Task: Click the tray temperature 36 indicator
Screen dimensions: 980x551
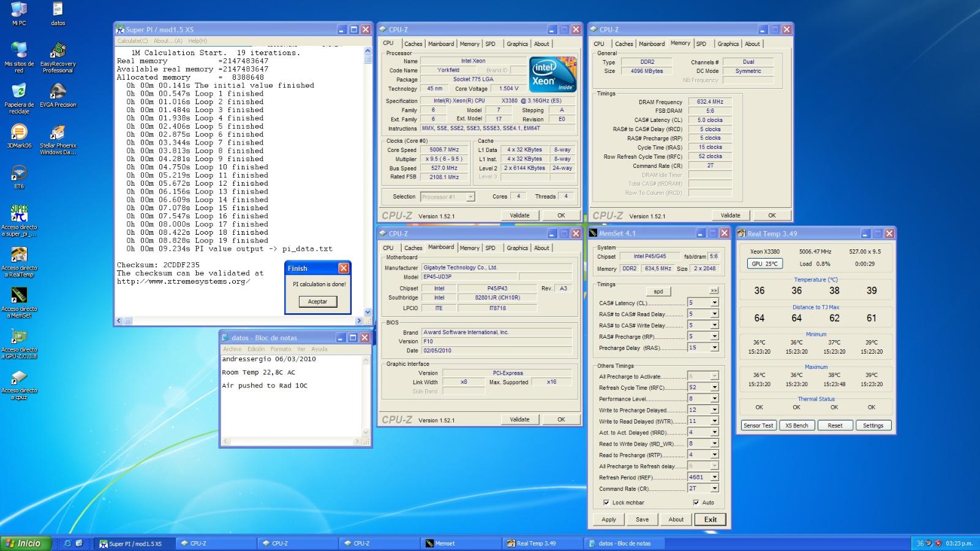Action: pyautogui.click(x=920, y=543)
